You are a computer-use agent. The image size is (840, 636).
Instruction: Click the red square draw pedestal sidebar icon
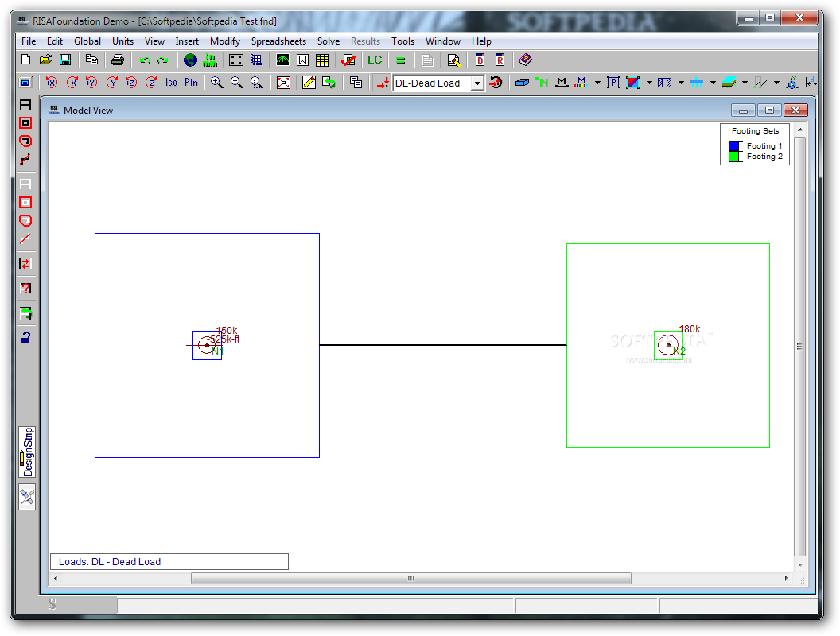click(25, 122)
